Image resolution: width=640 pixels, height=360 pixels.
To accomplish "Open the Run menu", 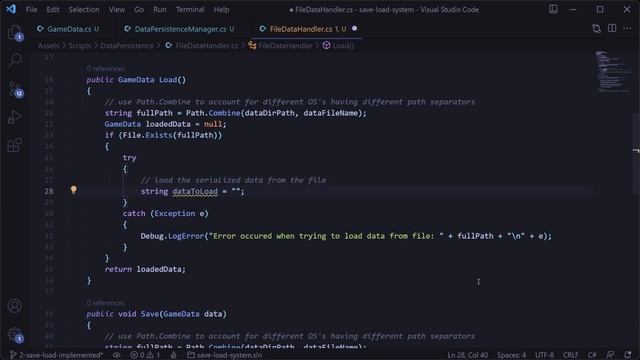I will click(160, 9).
